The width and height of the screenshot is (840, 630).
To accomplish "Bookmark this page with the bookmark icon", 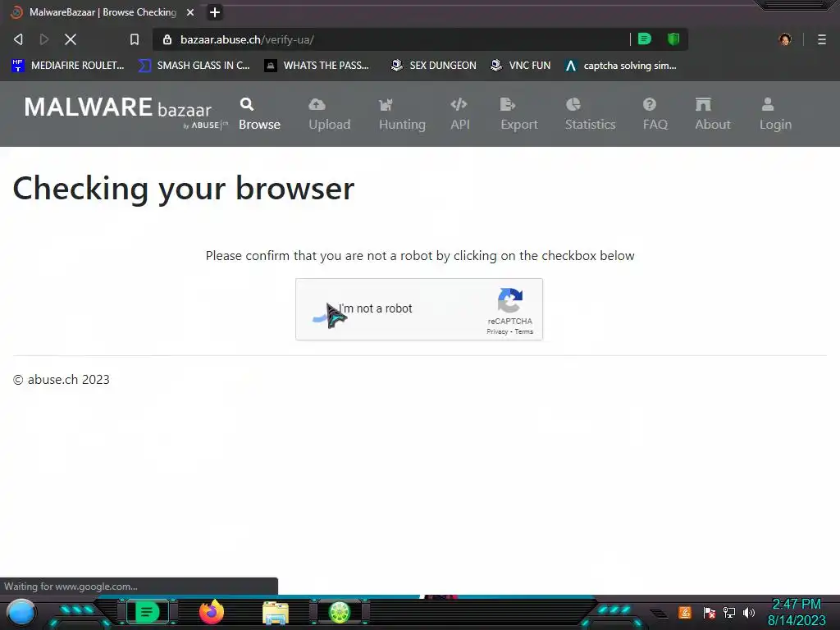I will pos(135,39).
